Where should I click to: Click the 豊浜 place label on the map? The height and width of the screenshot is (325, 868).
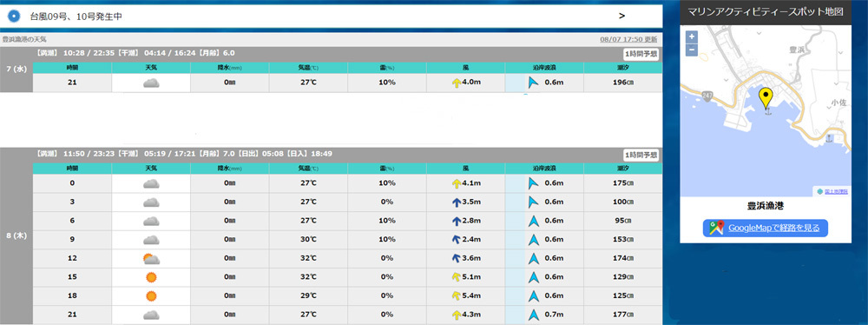(x=796, y=50)
